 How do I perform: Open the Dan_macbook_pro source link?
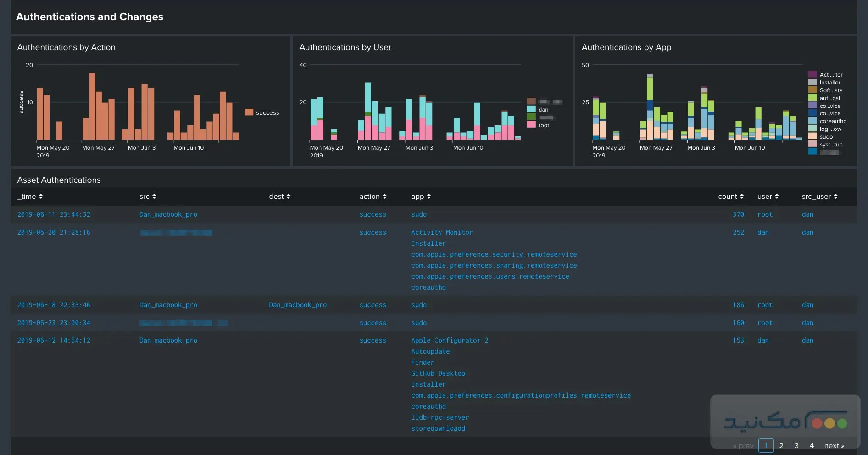(x=168, y=214)
